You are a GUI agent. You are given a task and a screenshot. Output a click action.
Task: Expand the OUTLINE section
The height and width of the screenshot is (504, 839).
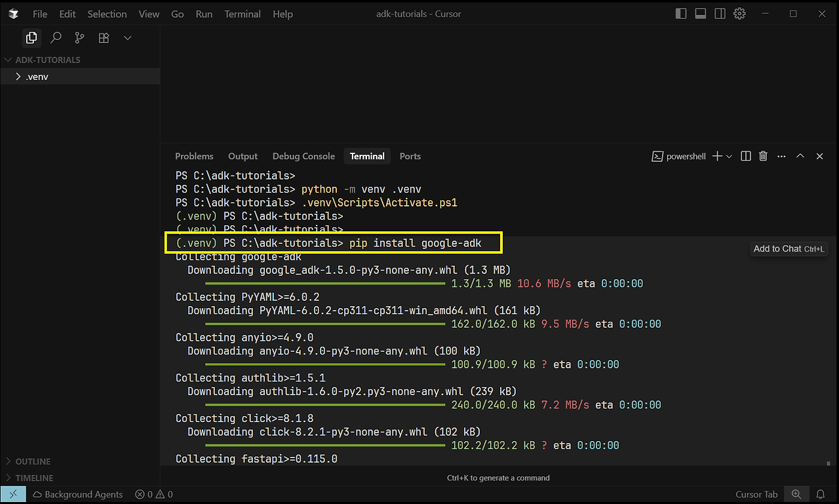[x=80, y=461]
